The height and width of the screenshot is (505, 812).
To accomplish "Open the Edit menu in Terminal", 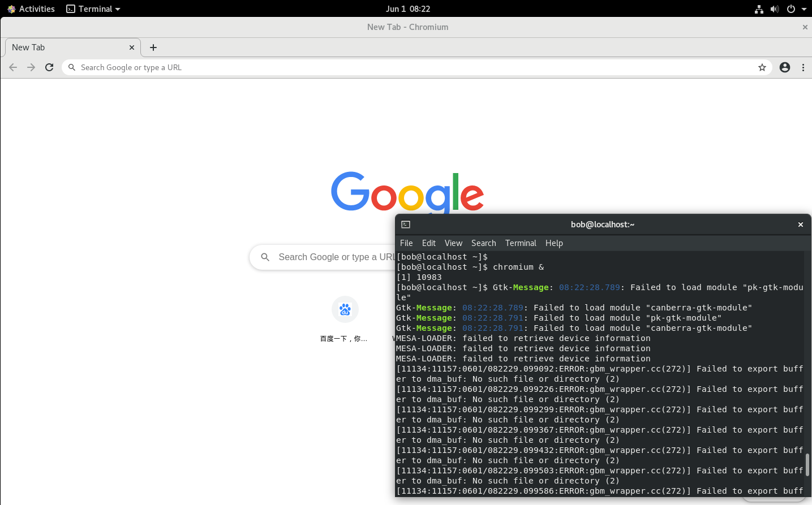I will tap(429, 243).
